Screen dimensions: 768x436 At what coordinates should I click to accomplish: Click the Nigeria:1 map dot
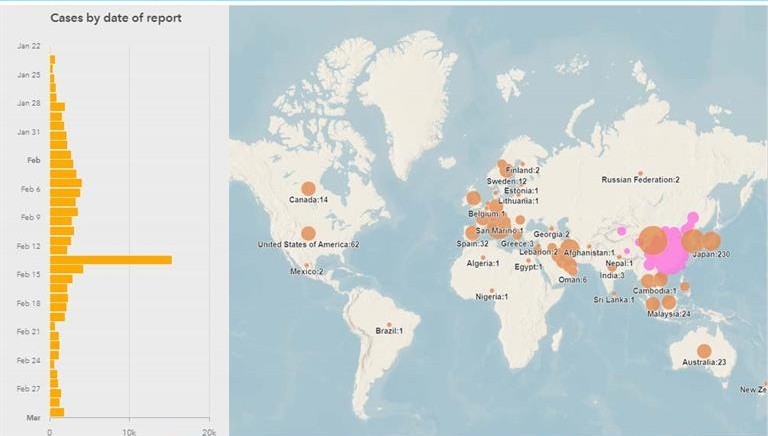492,291
